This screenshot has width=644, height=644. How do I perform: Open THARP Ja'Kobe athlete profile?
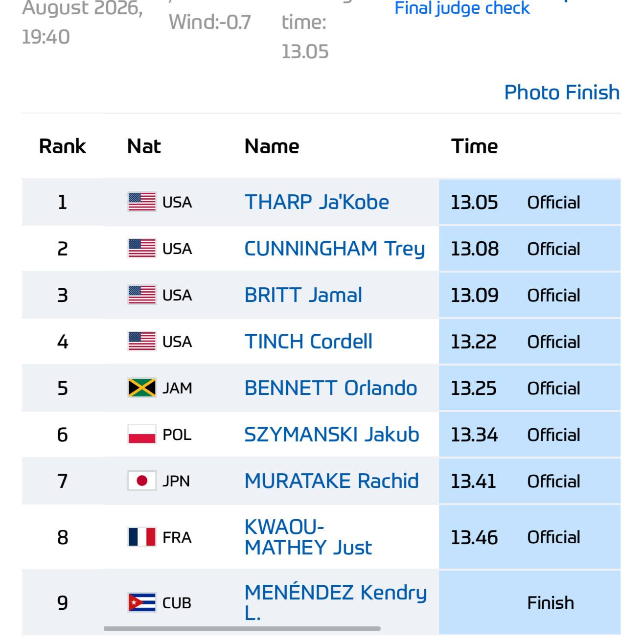tap(317, 202)
